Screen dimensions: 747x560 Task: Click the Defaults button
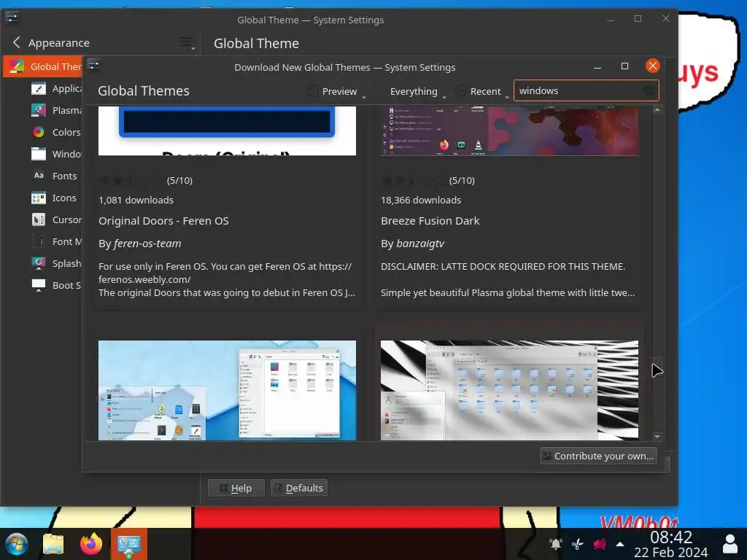(x=298, y=488)
